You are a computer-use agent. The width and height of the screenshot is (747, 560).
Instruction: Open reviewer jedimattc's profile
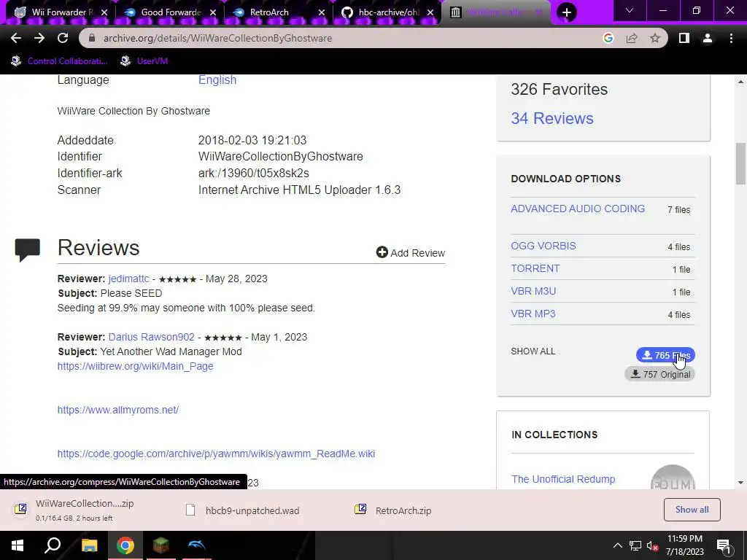[128, 279]
